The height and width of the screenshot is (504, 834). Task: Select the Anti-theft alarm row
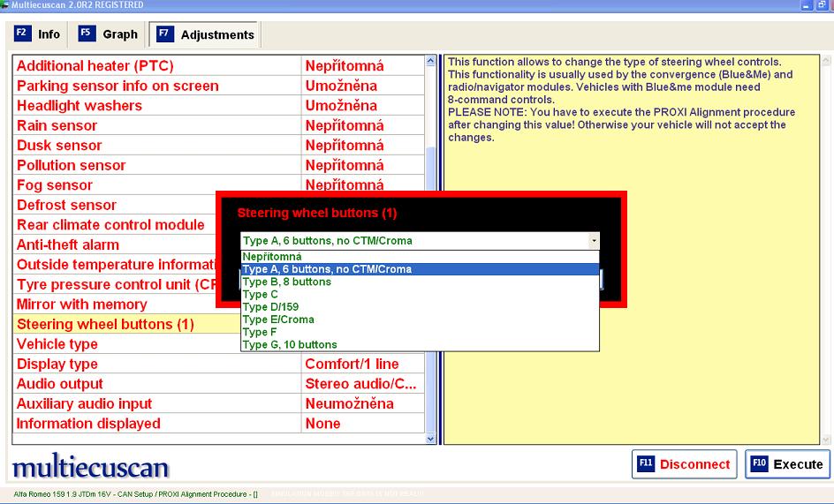(x=114, y=244)
